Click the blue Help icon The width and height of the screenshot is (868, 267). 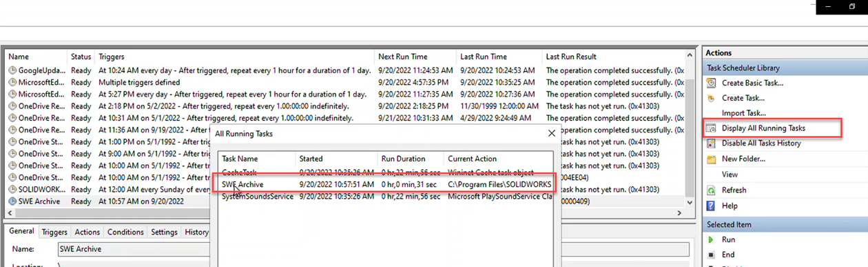tap(712, 206)
